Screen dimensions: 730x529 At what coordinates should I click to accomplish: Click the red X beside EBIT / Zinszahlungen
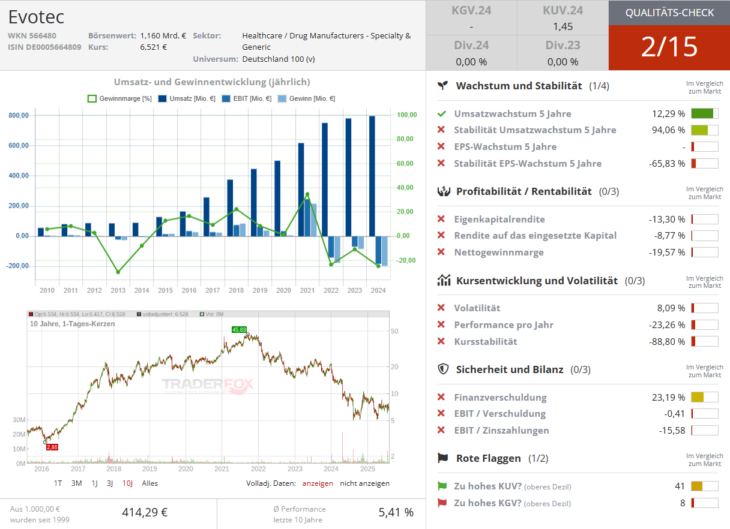tap(441, 430)
